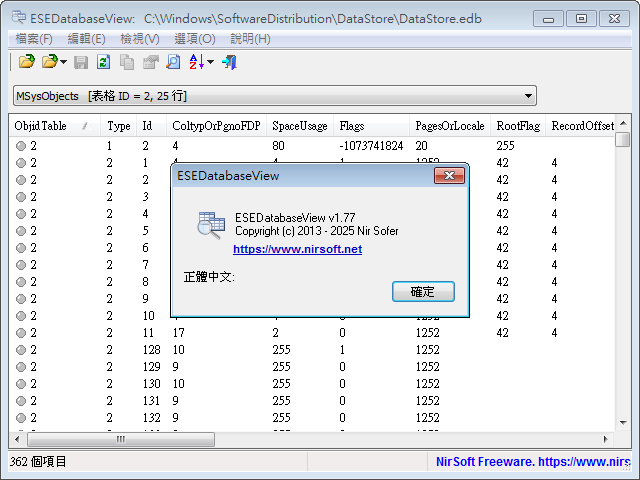Image resolution: width=640 pixels, height=480 pixels.
Task: Select the row with Id 129
Action: click(312, 367)
